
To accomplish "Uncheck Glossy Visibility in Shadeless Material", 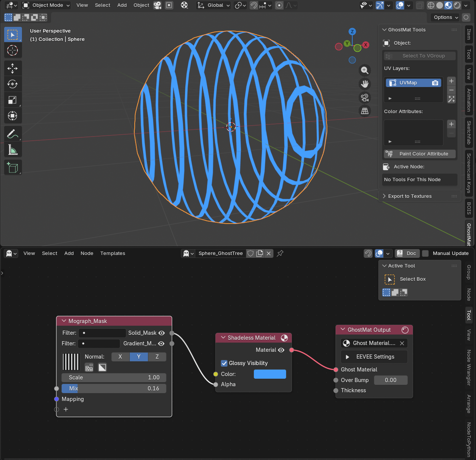I will pos(224,363).
